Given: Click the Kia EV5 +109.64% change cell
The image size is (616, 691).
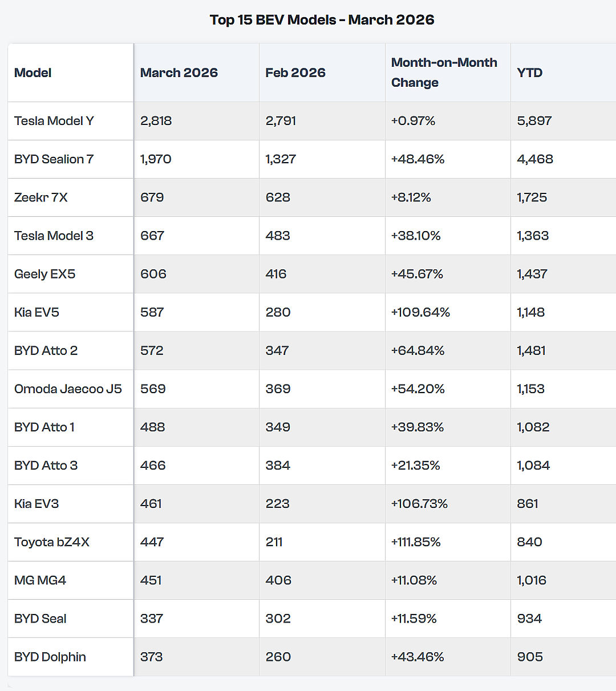Looking at the screenshot, I should click(448, 312).
